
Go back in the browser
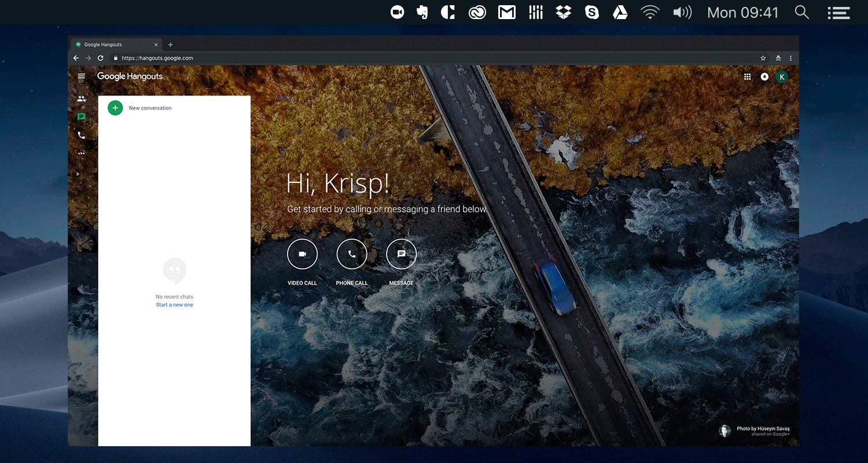(x=76, y=58)
